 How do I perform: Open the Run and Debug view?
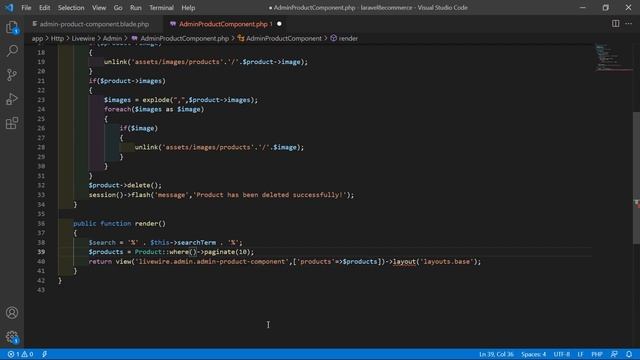[x=12, y=99]
